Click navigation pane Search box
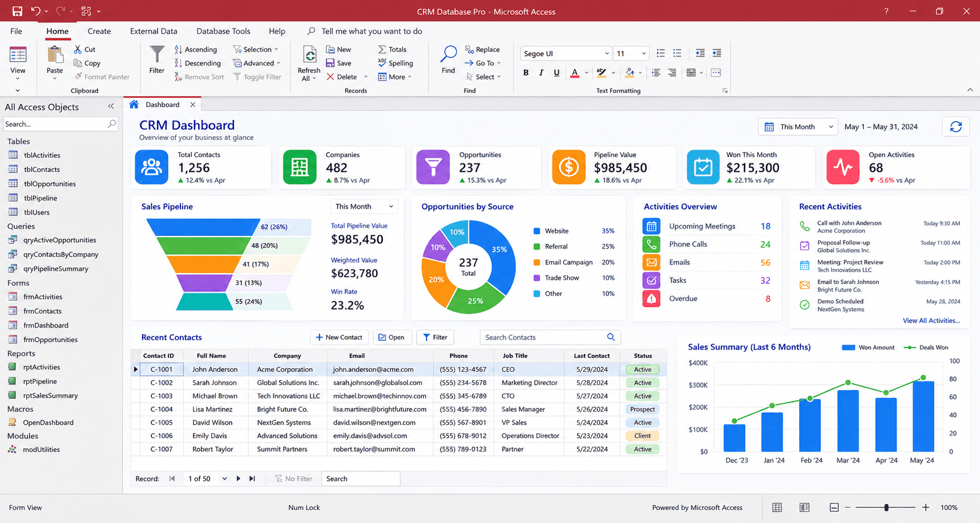The image size is (980, 523). [x=60, y=124]
